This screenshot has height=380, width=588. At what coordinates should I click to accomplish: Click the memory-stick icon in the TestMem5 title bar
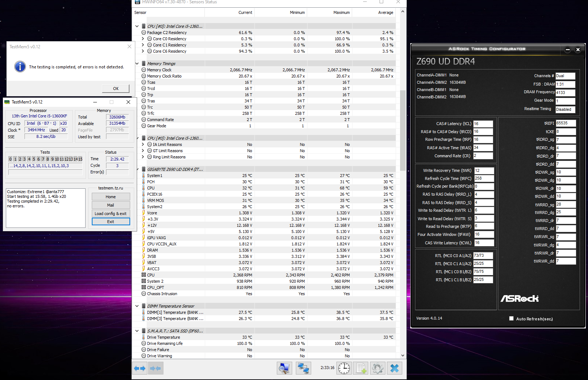click(7, 102)
